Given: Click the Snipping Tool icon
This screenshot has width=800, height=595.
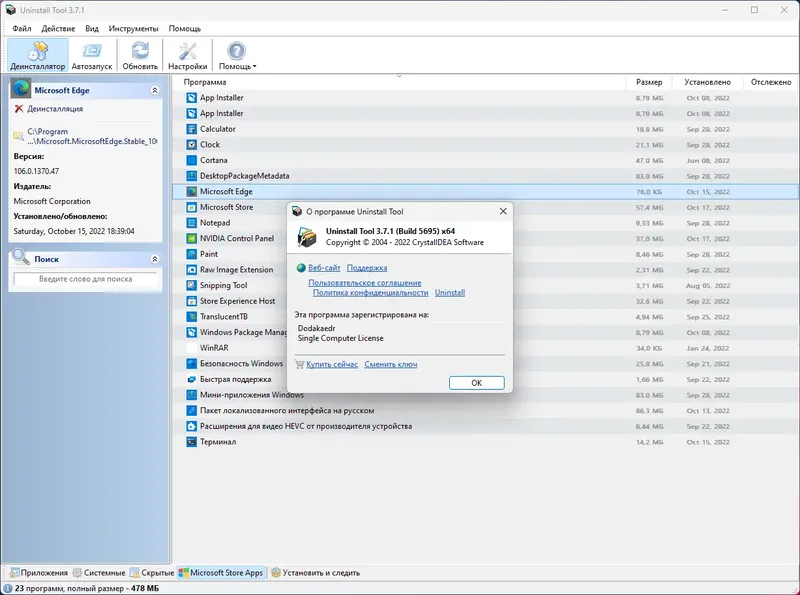Looking at the screenshot, I should pos(193,285).
